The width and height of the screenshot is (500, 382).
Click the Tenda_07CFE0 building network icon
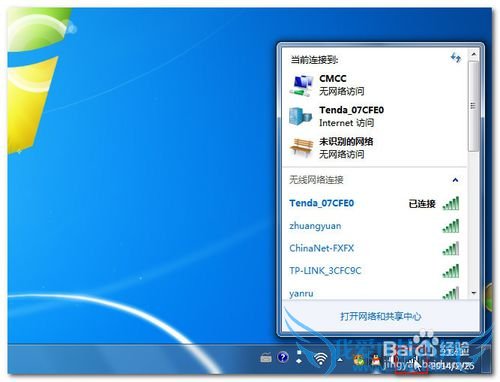[301, 116]
